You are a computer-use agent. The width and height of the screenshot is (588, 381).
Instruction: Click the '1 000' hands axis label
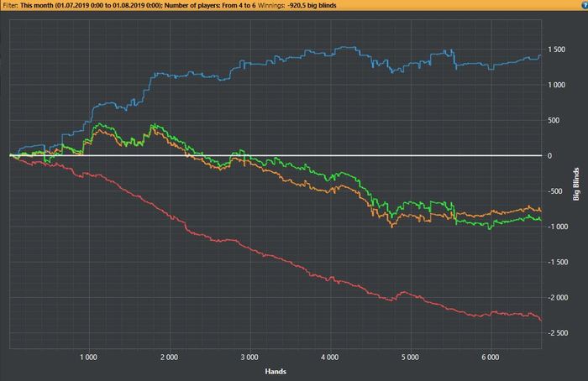[x=88, y=358]
